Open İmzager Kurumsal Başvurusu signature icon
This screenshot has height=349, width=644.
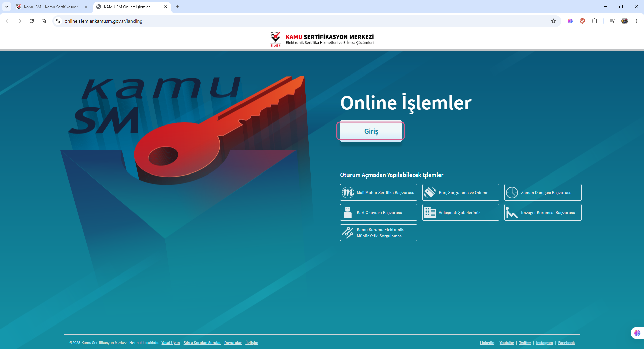coord(512,212)
